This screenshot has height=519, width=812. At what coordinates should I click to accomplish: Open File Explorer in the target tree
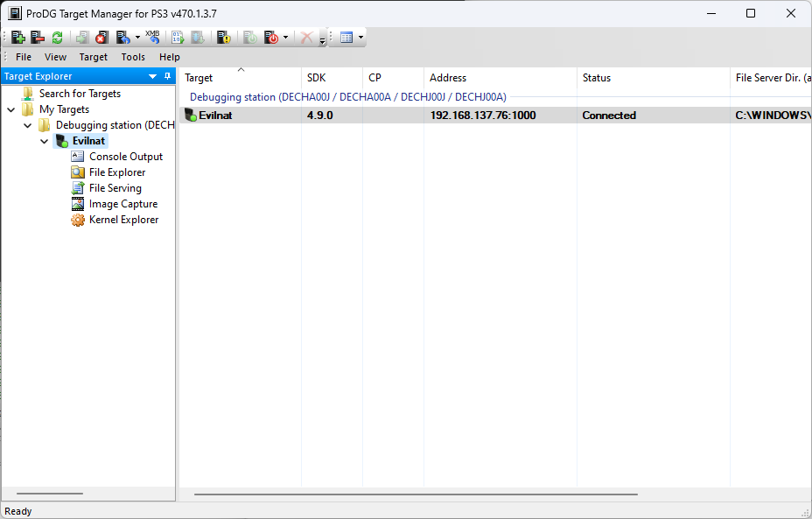(117, 172)
